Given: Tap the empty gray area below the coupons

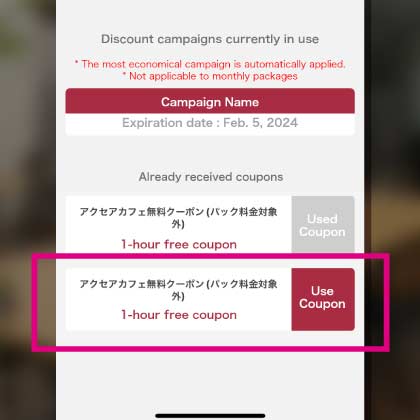Looking at the screenshot, I should click(210, 380).
